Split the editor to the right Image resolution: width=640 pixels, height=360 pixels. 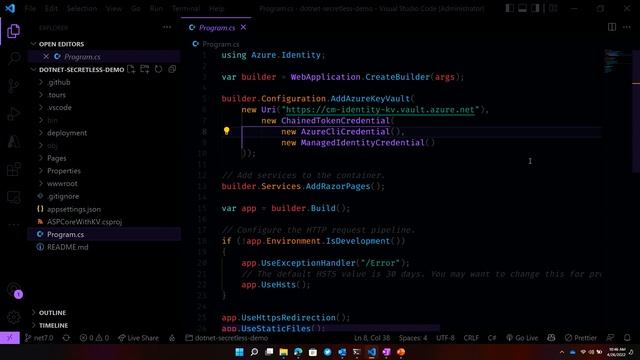point(612,27)
